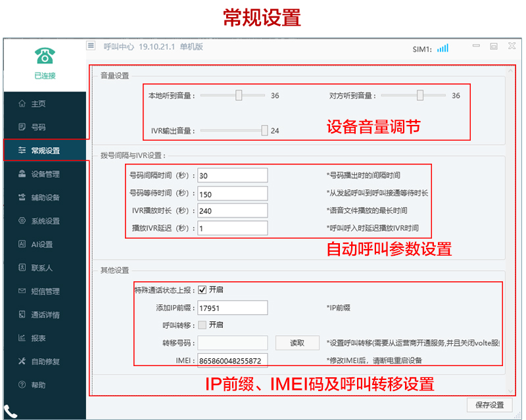Open 设备管理 device management in sidebar
The width and height of the screenshot is (526, 420).
[x=45, y=174]
